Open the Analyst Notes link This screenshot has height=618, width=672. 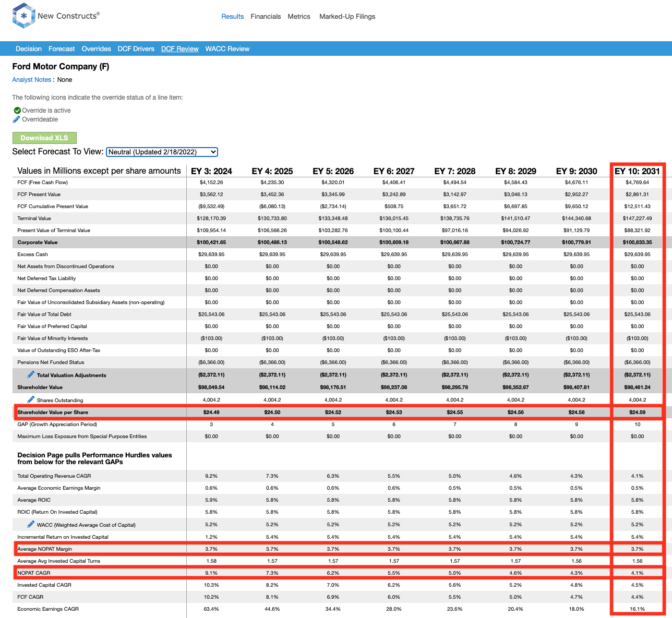[x=32, y=80]
